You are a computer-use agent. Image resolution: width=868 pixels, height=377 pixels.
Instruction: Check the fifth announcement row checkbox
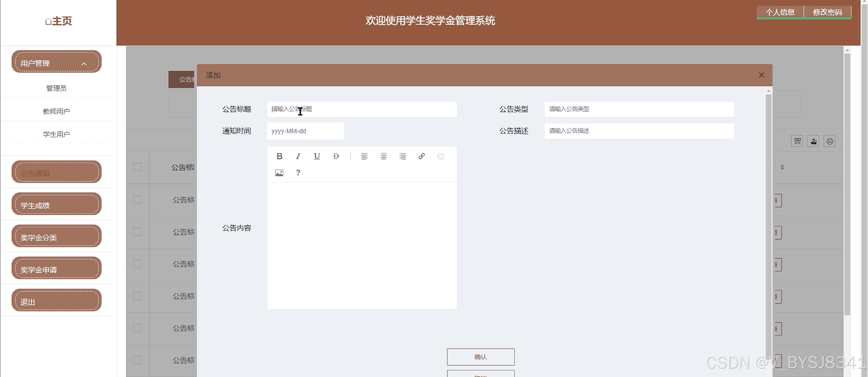[x=137, y=328]
